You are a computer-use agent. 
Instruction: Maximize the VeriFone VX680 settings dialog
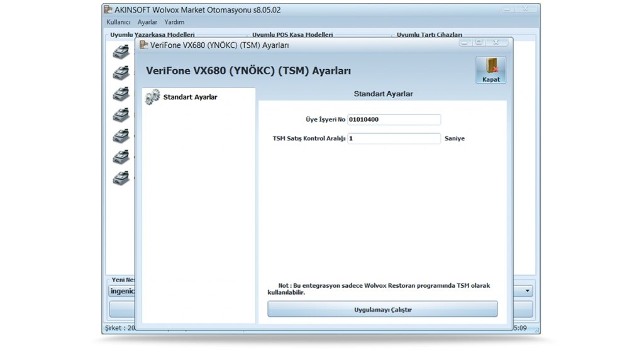(x=479, y=42)
